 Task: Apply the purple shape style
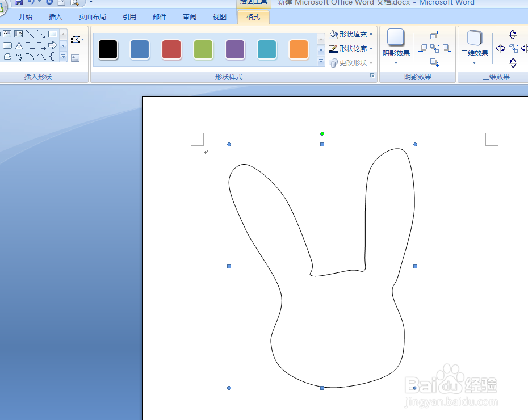tap(235, 49)
